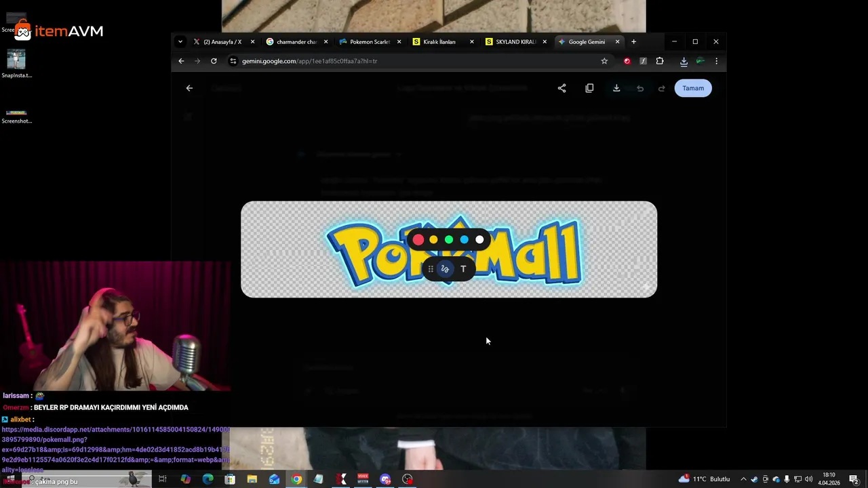The width and height of the screenshot is (868, 488).
Task: Open the Screenshot desktop file
Action: point(16,115)
